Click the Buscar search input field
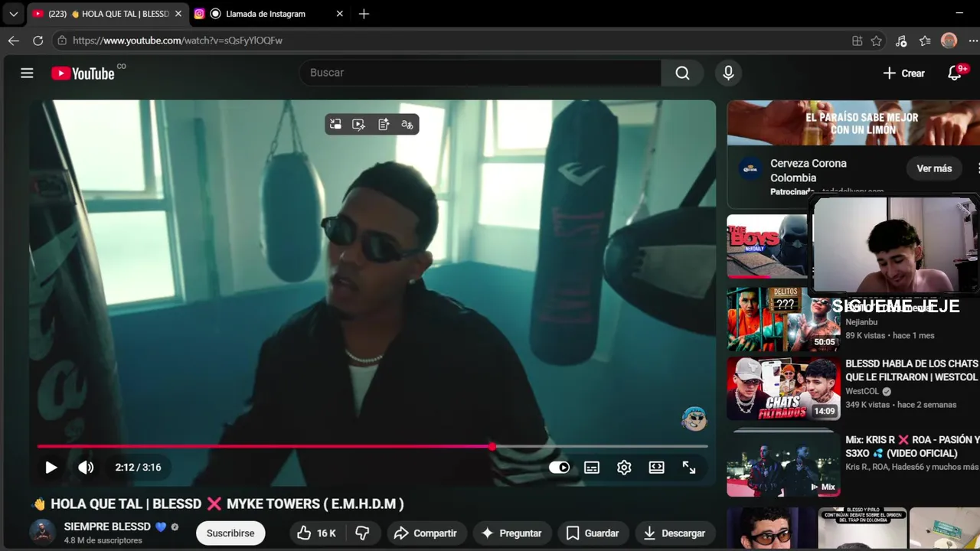Viewport: 980px width, 551px height. point(480,73)
